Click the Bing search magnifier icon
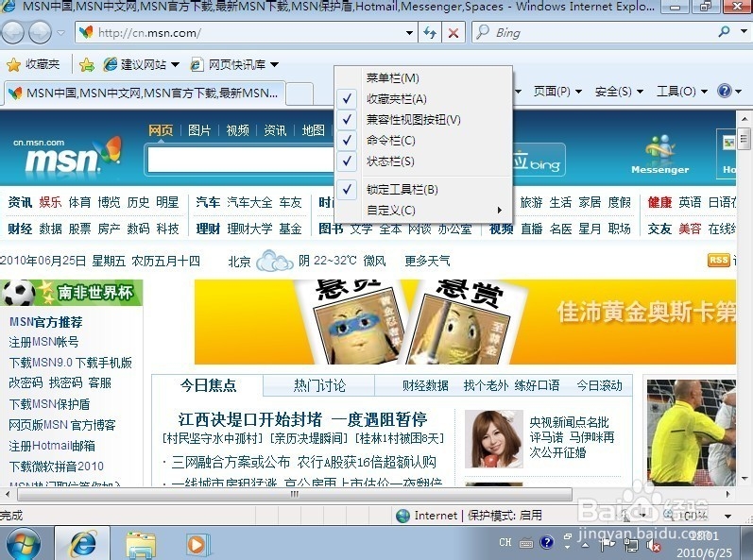This screenshot has width=753, height=560. pyautogui.click(x=724, y=32)
